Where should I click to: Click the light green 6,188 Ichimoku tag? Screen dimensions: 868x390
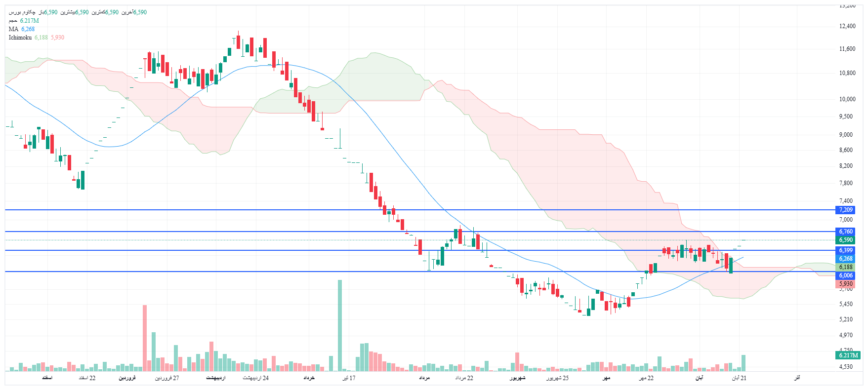pos(846,267)
